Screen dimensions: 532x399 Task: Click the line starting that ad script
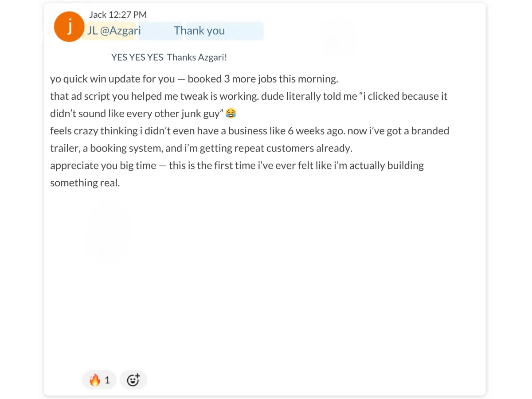click(x=249, y=96)
